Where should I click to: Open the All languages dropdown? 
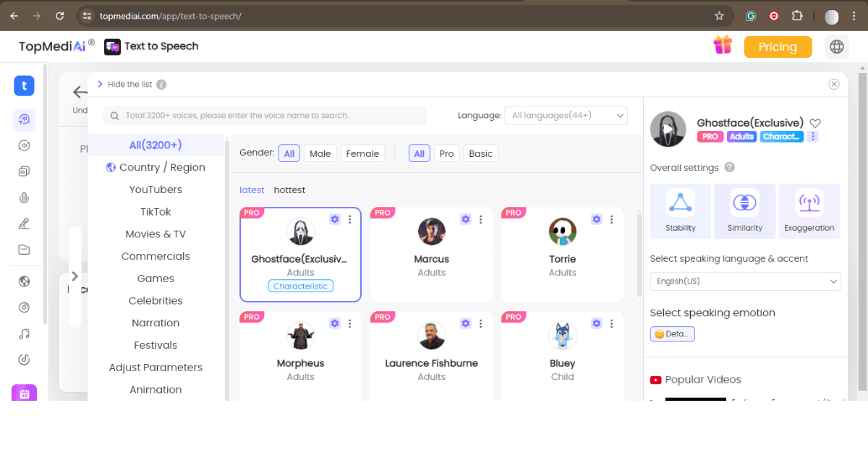point(566,115)
